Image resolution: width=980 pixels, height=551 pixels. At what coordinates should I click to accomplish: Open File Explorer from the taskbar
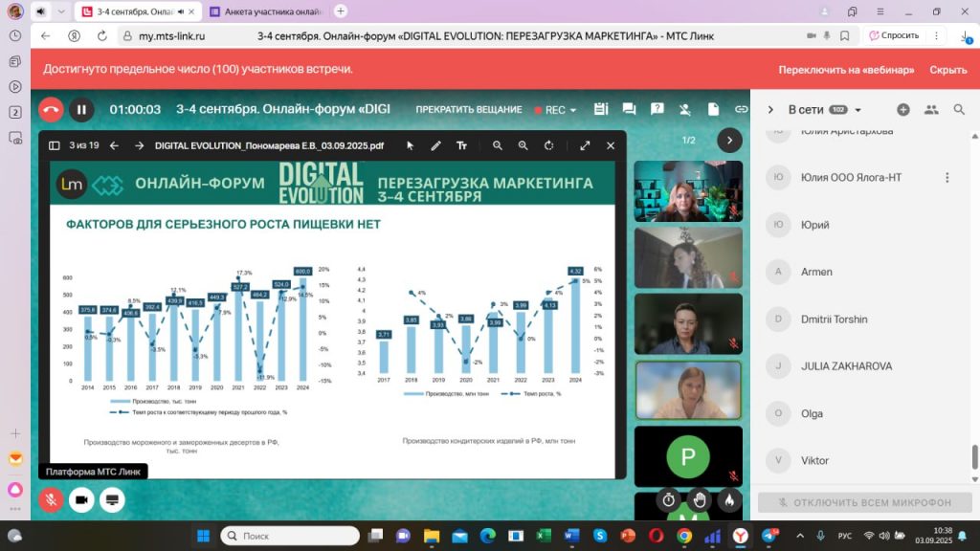[432, 536]
